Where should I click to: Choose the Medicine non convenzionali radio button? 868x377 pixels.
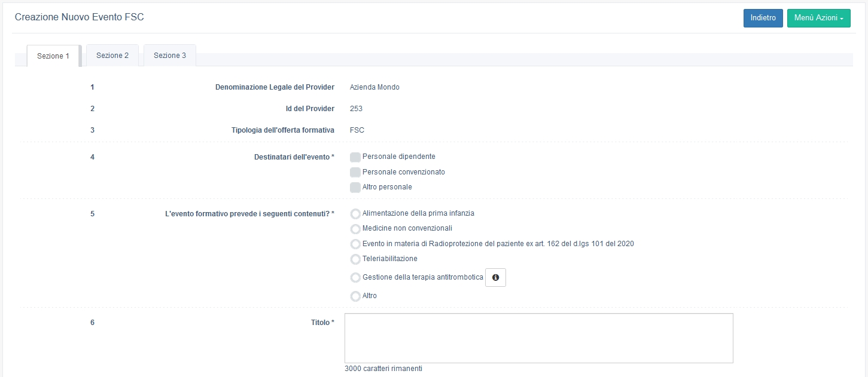tap(355, 229)
